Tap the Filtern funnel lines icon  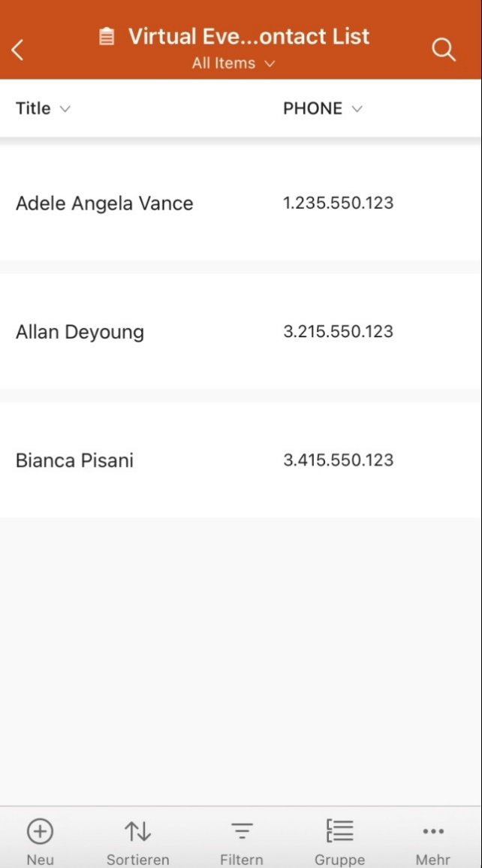242,831
